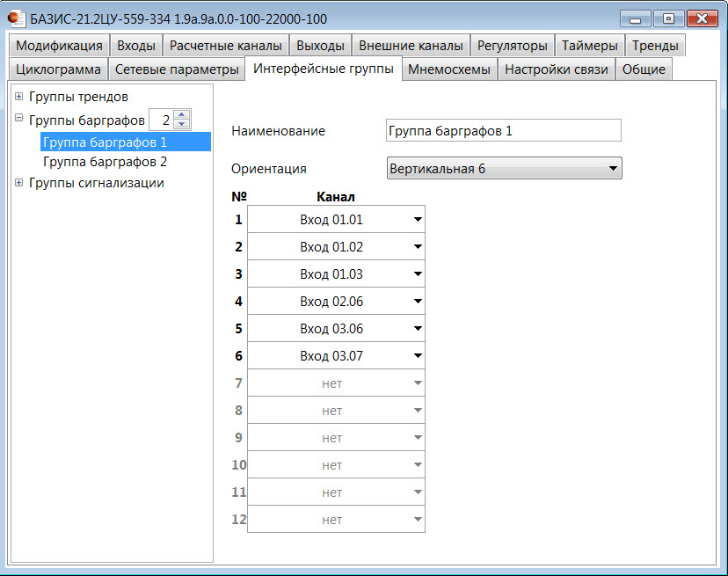Open the Регуляторы tab

tap(512, 46)
